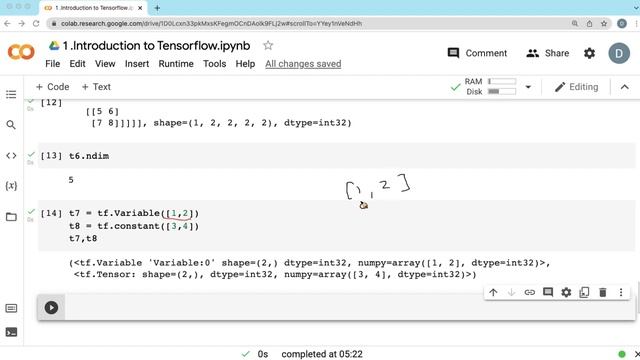The width and height of the screenshot is (640, 360).
Task: Delete the current cell
Action: pyautogui.click(x=602, y=292)
